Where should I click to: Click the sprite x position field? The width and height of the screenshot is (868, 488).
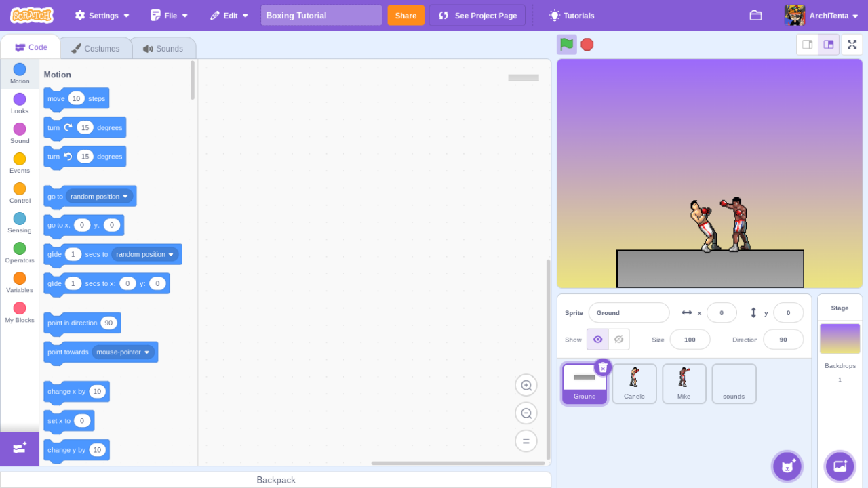point(722,313)
